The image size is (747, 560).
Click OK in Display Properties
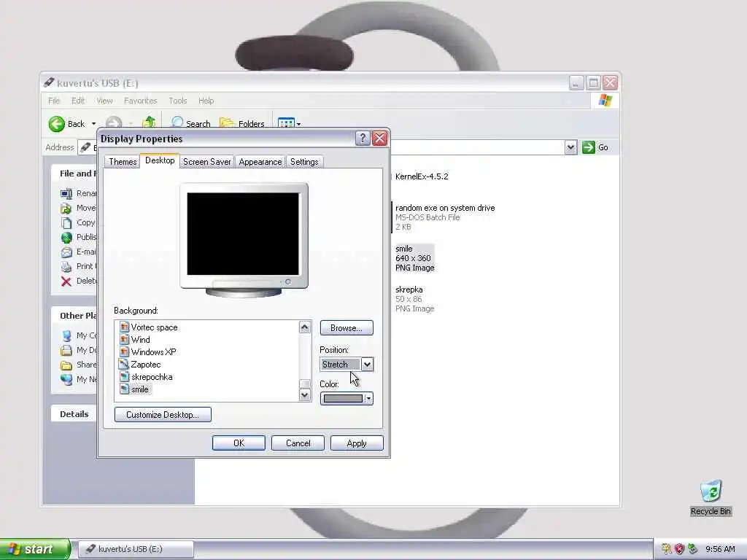[x=239, y=443]
